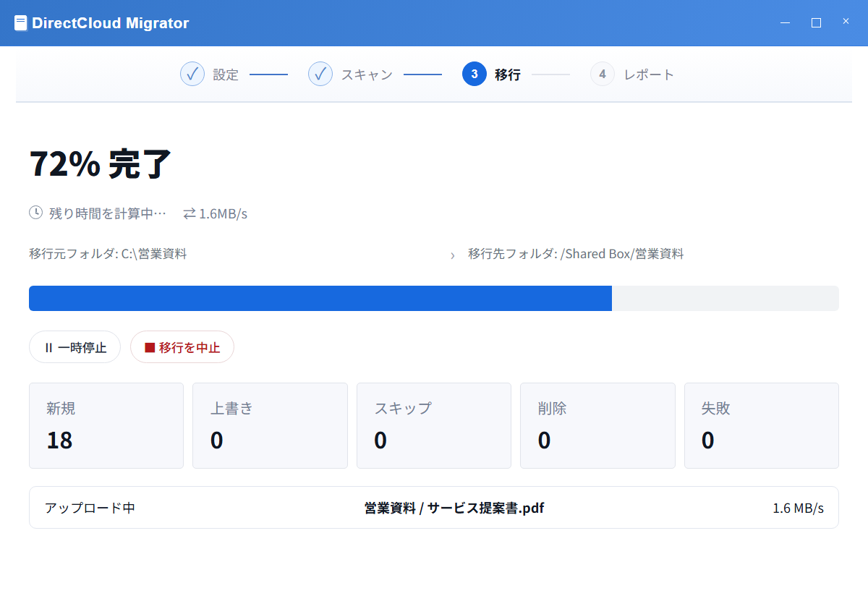The height and width of the screenshot is (609, 868).
Task: Click the clock icon beside 残り時間を計算中
Action: 35,213
